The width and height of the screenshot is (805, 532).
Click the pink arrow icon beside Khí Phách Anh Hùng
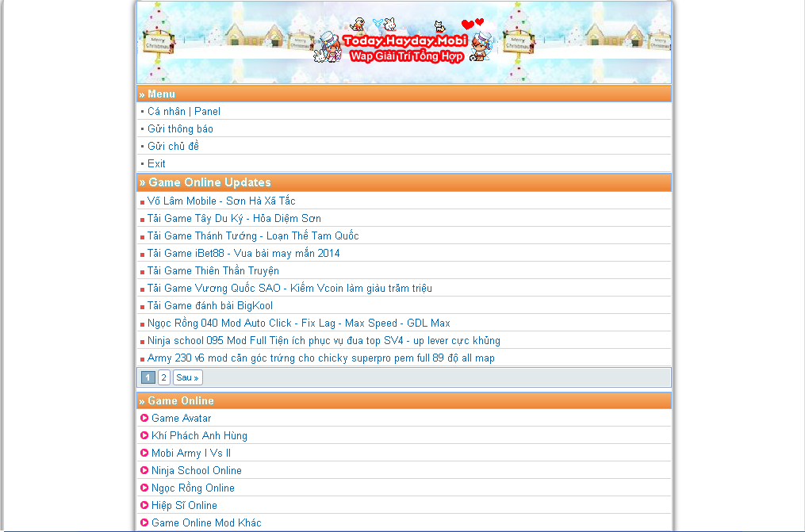[x=144, y=435]
